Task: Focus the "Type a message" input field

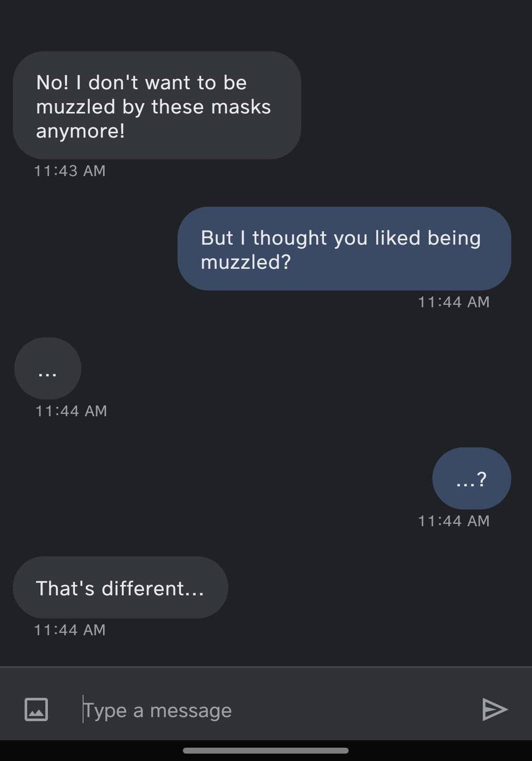Action: point(266,710)
